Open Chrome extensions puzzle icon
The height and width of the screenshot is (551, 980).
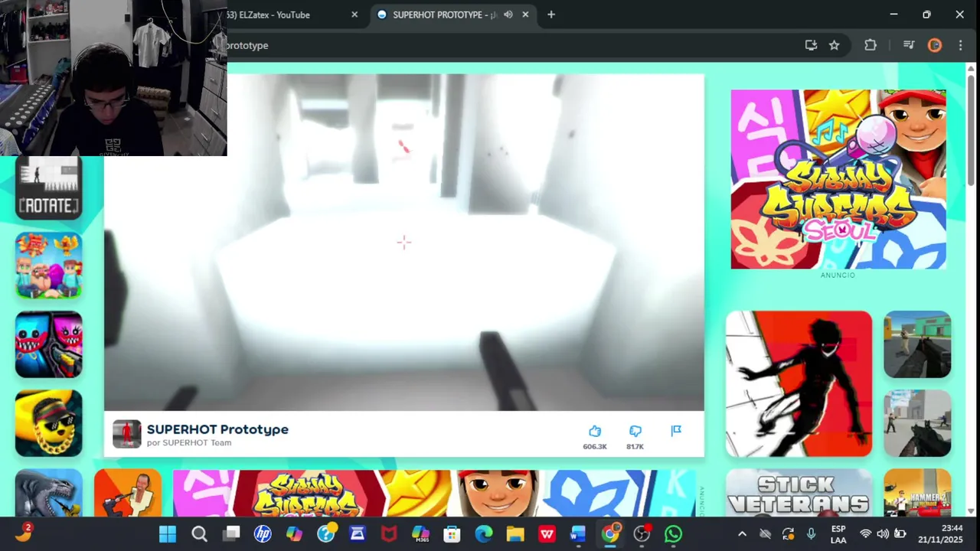click(x=871, y=45)
